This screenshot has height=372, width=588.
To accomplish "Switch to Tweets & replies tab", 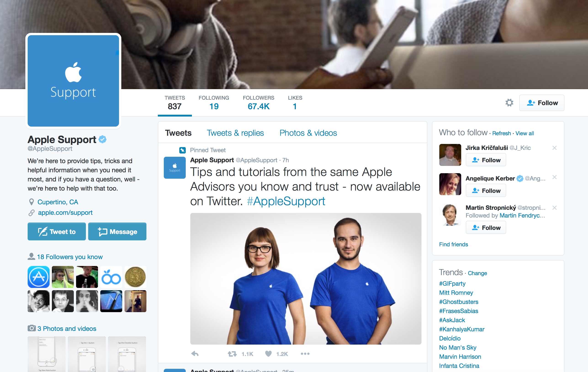I will coord(235,133).
